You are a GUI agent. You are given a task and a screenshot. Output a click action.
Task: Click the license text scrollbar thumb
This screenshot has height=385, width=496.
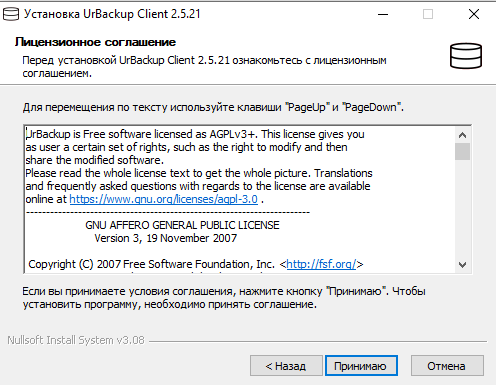click(462, 152)
